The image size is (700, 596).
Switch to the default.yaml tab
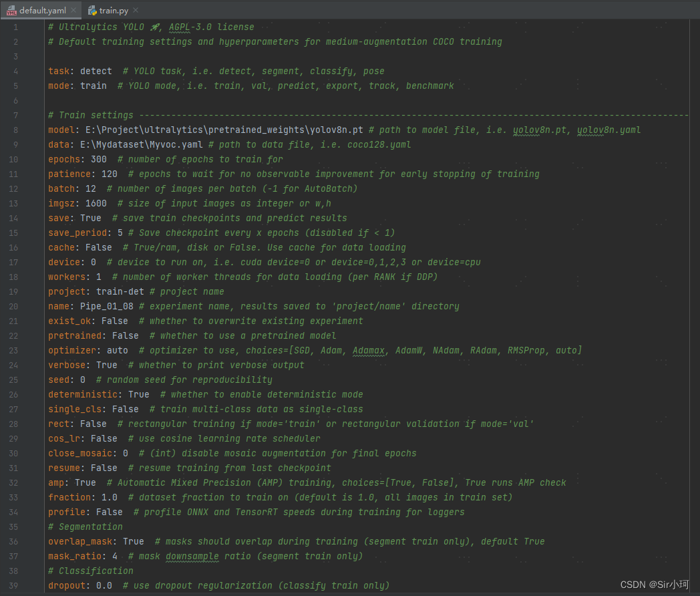click(x=41, y=10)
